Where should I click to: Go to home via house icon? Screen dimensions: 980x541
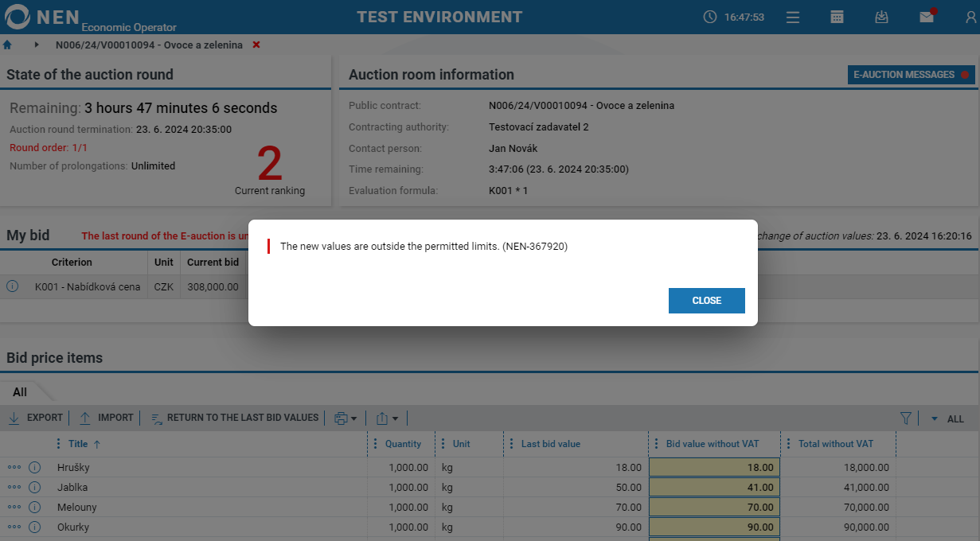click(8, 45)
